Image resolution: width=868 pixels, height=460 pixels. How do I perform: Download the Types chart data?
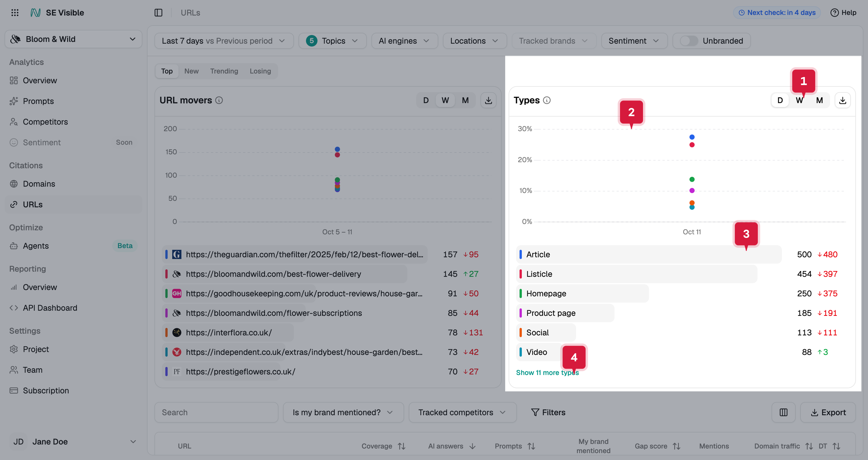[842, 100]
